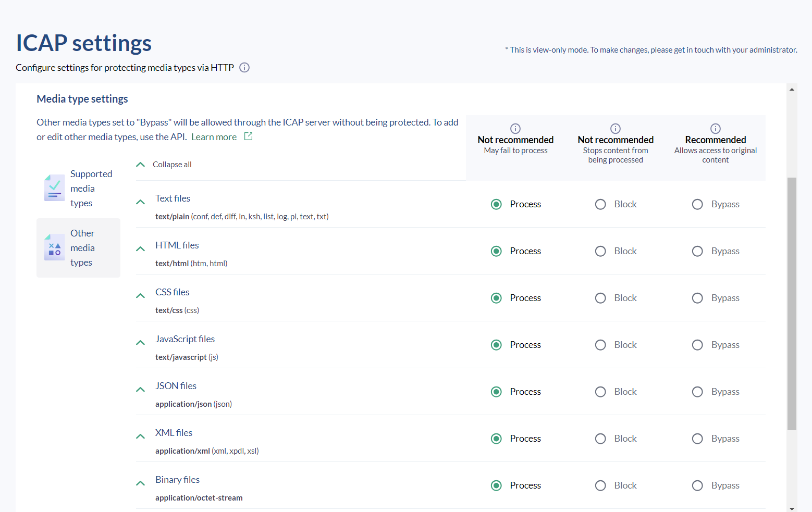
Task: Select Bypass for JSON files
Action: click(697, 392)
